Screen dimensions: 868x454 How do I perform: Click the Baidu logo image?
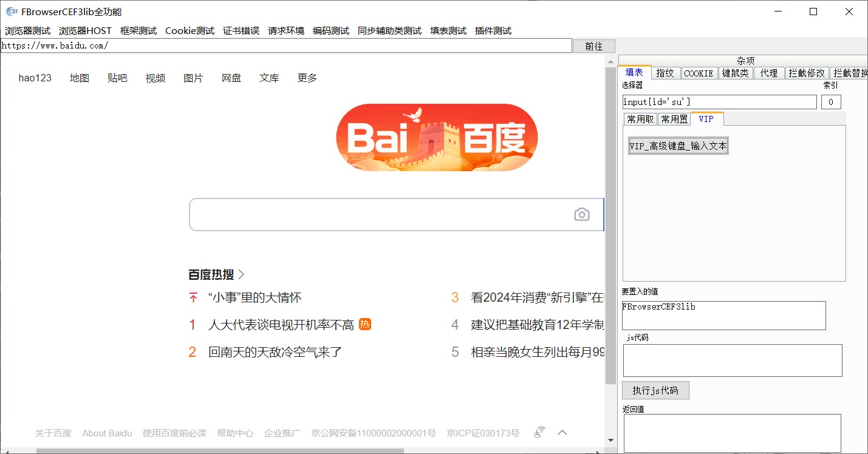(437, 138)
